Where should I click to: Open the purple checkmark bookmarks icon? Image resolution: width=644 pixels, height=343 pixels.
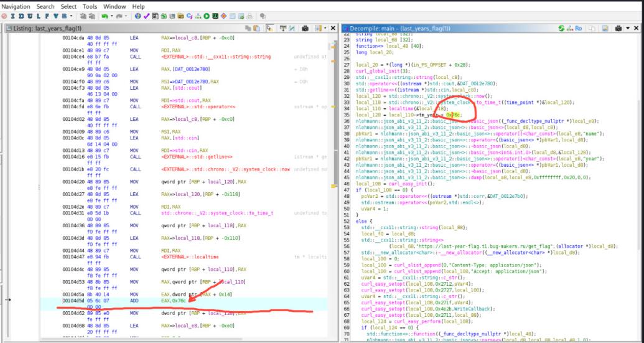pyautogui.click(x=147, y=16)
